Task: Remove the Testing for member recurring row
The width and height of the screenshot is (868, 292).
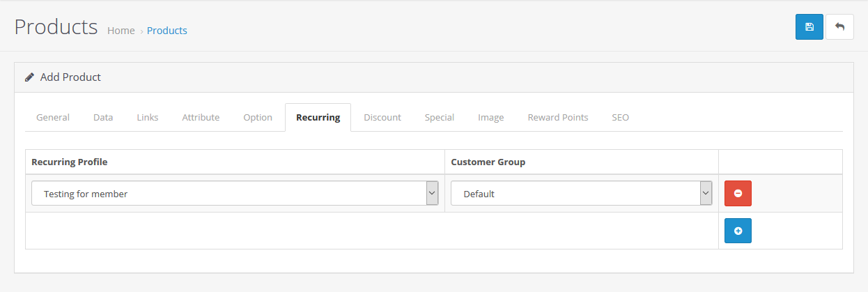Action: click(x=738, y=193)
